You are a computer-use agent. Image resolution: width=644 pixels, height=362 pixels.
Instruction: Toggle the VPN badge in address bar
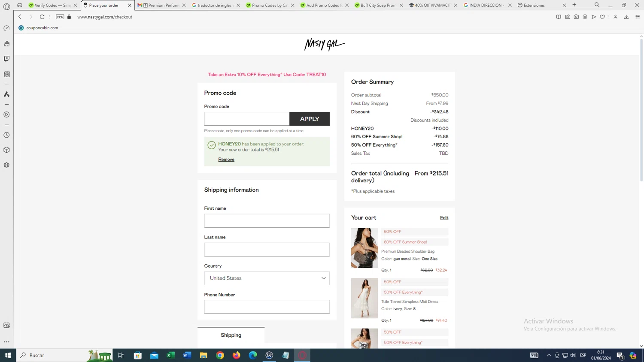click(x=60, y=17)
